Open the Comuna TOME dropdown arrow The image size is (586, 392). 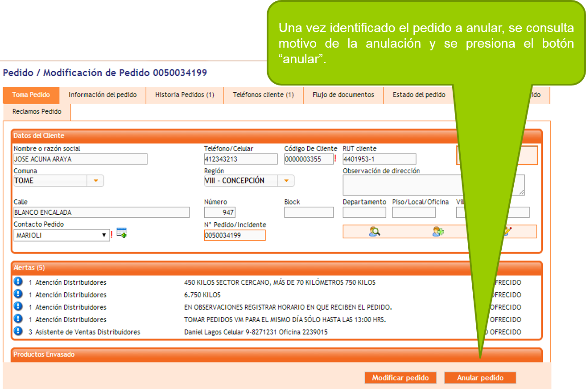click(x=95, y=181)
